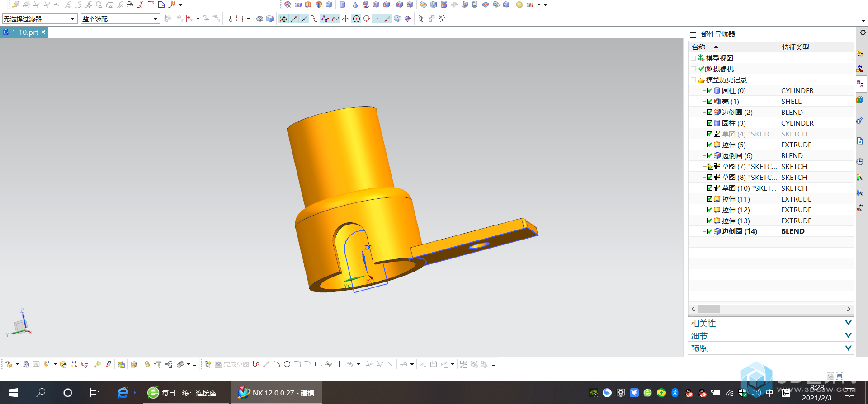This screenshot has width=868, height=404.
Task: Uncheck the 拉伸 (11) feature checkbox
Action: [x=710, y=199]
